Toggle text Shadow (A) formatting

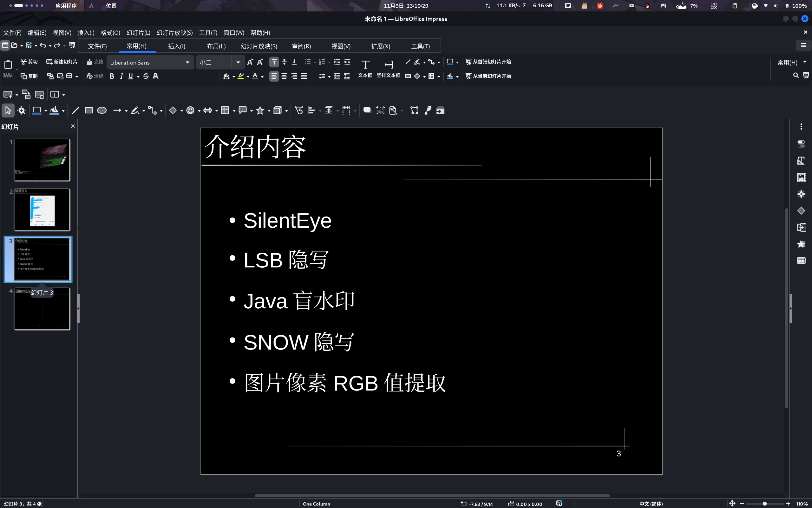(156, 76)
